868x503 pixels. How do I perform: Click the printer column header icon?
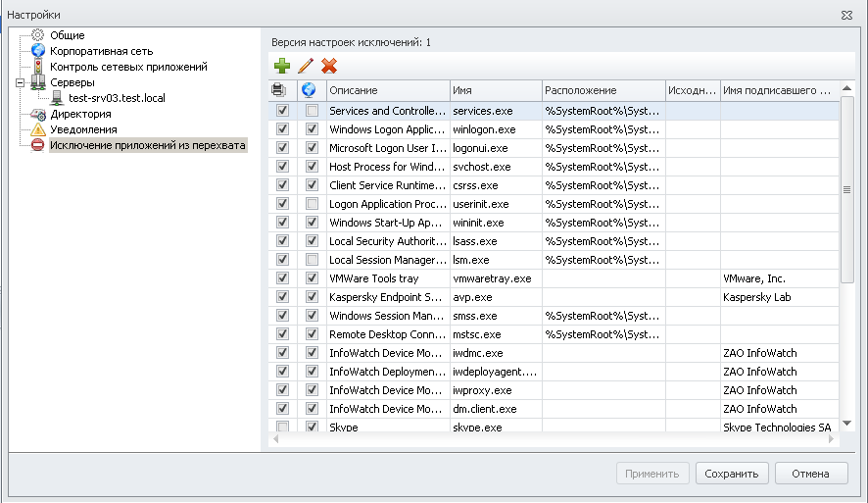click(279, 90)
